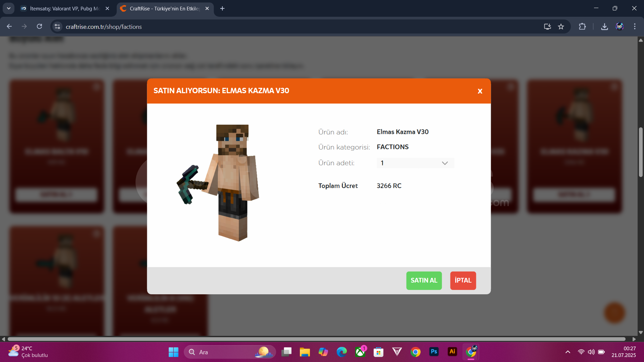Image resolution: width=644 pixels, height=362 pixels.
Task: Open the weather widget showing 24°C
Action: 28,352
